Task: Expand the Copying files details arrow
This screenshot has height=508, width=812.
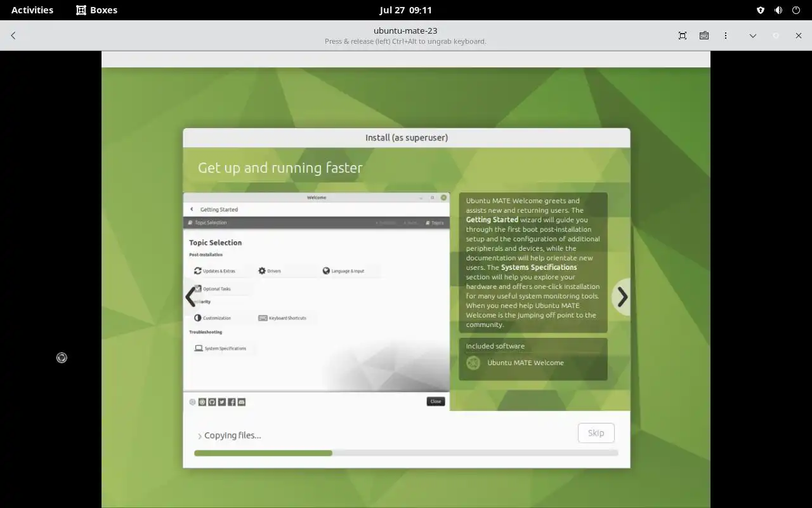Action: point(199,436)
